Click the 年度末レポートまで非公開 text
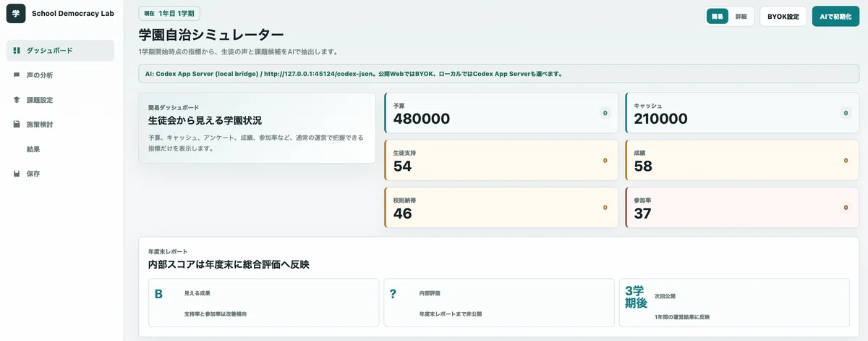 (x=450, y=315)
